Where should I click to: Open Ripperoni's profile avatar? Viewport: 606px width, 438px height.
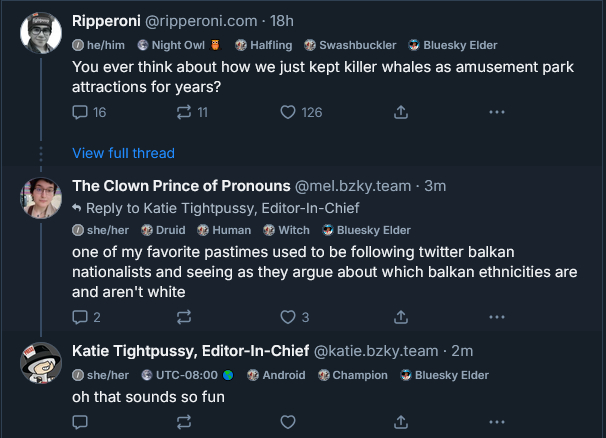pyautogui.click(x=41, y=35)
